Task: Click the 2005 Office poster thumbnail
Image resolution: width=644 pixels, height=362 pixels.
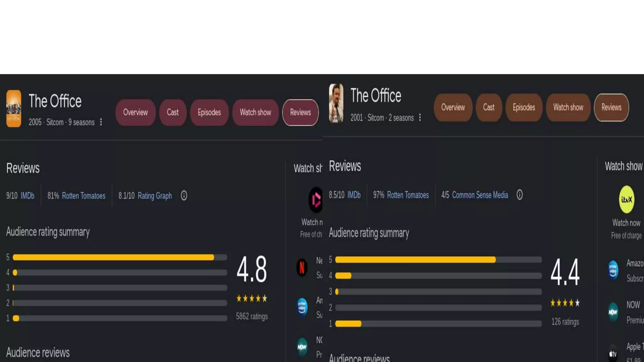Action: coord(14,109)
